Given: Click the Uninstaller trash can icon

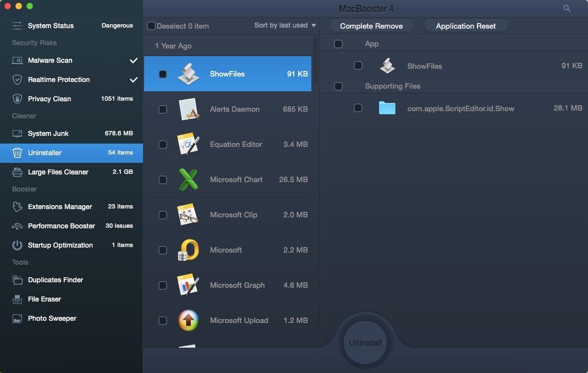Looking at the screenshot, I should [x=17, y=153].
